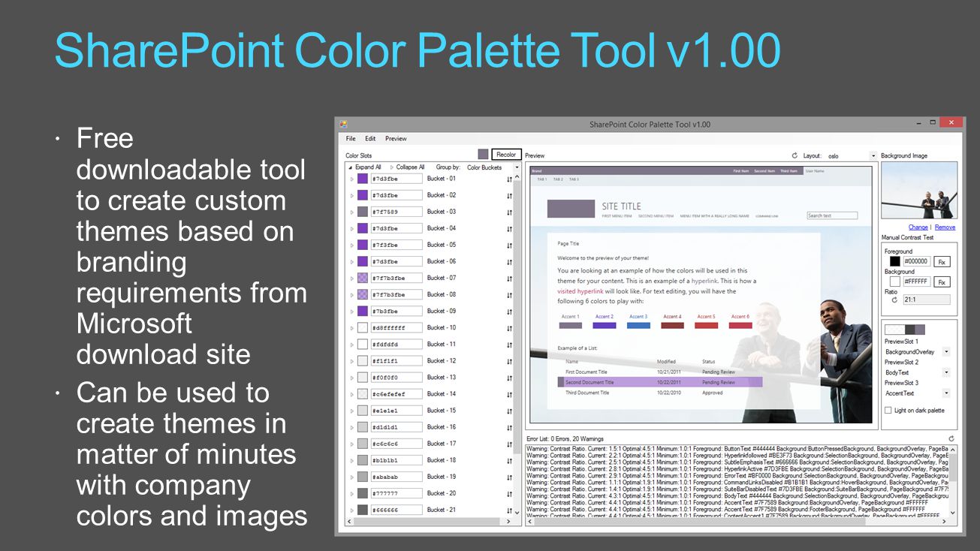Click the swap icon for Bucket - 14
Viewport: 980px width, 551px height.
pos(509,394)
